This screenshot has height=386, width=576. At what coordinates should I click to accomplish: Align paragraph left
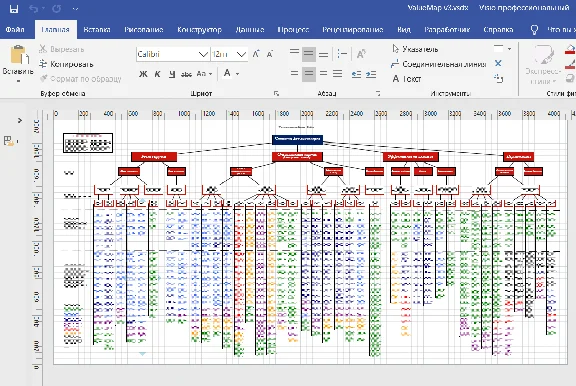click(294, 74)
